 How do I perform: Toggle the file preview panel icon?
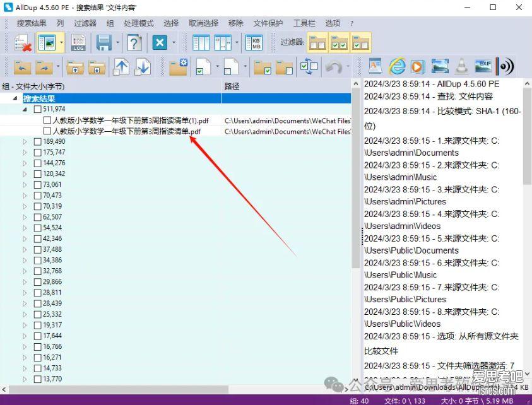pyautogui.click(x=47, y=43)
